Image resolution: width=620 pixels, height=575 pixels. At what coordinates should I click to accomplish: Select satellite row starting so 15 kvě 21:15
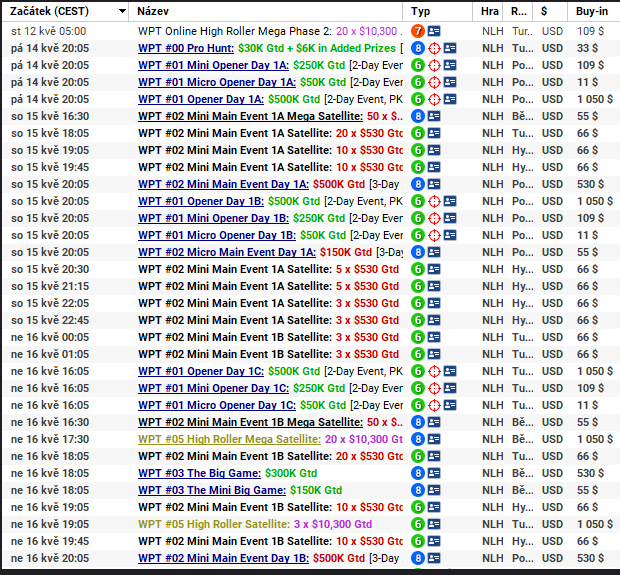tap(311, 286)
